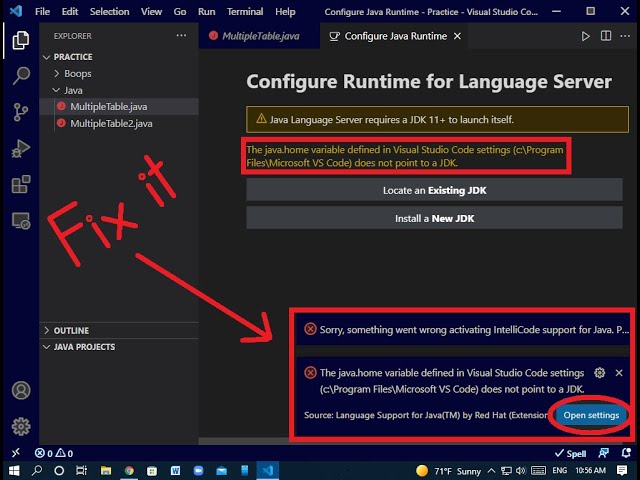
Task: Open the File menu
Action: (x=42, y=11)
